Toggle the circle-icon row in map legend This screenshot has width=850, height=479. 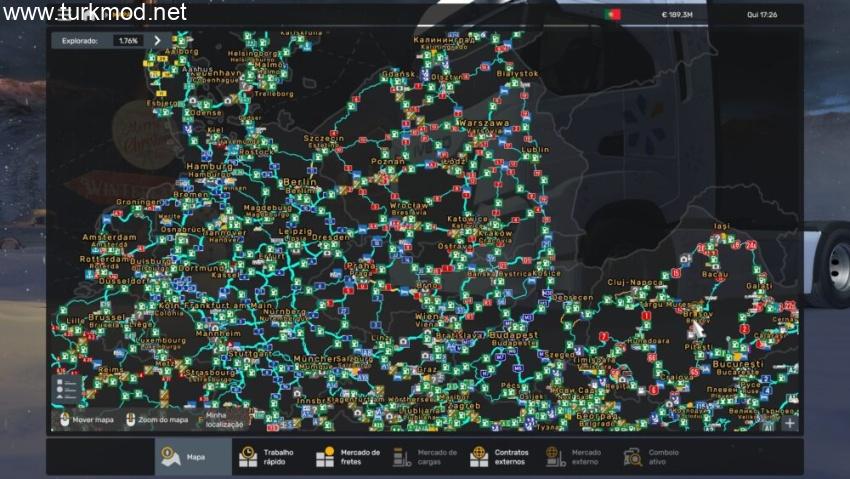67,390
